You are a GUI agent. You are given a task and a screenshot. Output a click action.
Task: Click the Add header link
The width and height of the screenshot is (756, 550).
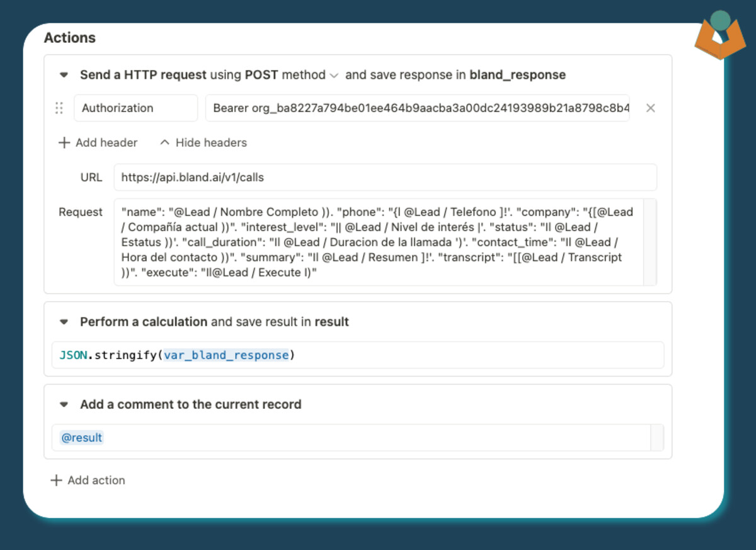106,143
